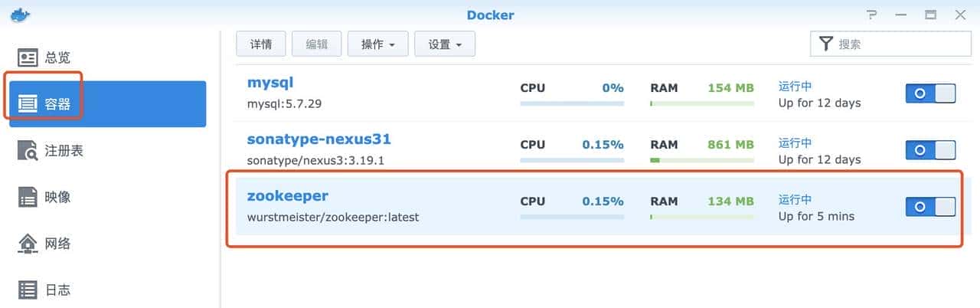
Task: Toggle the mysql container switch off
Action: click(x=930, y=93)
